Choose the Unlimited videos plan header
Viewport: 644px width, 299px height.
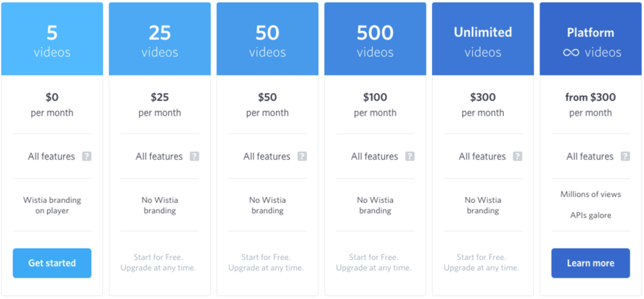click(x=483, y=39)
